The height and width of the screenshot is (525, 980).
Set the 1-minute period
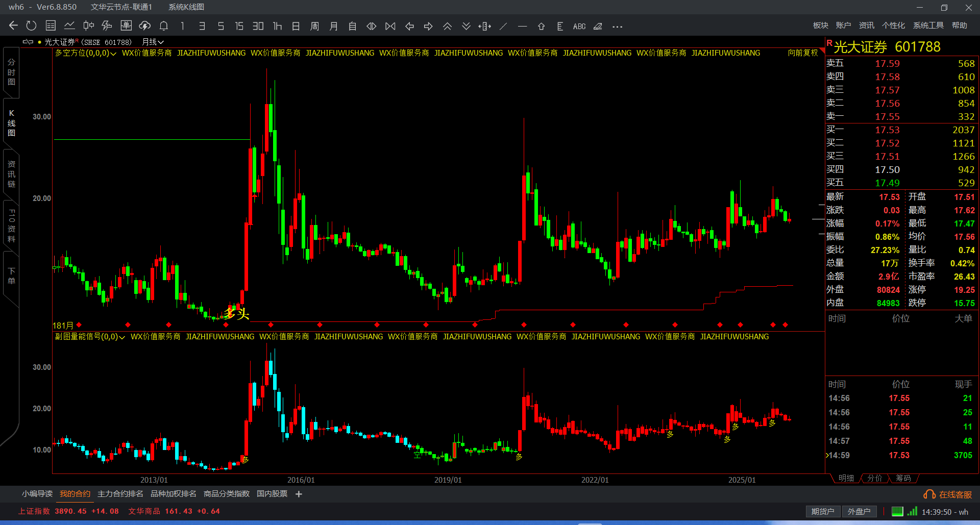[182, 26]
